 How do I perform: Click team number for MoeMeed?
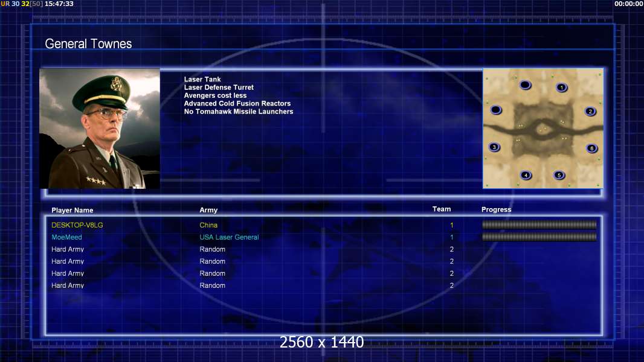tap(451, 237)
